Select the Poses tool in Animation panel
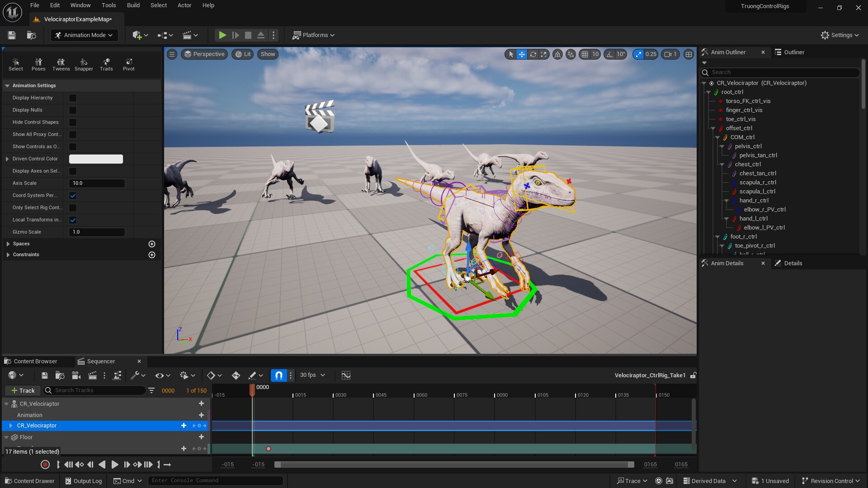Viewport: 868px width, 488px height. coord(38,64)
